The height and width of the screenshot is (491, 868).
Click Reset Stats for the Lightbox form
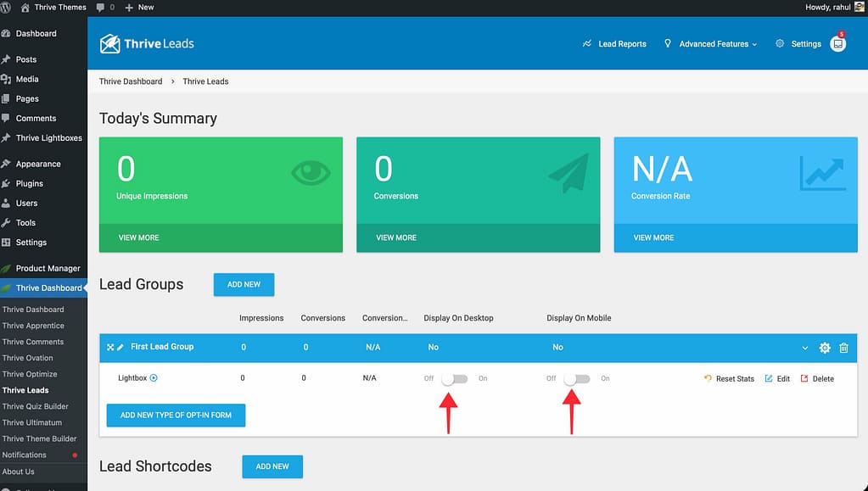[729, 379]
